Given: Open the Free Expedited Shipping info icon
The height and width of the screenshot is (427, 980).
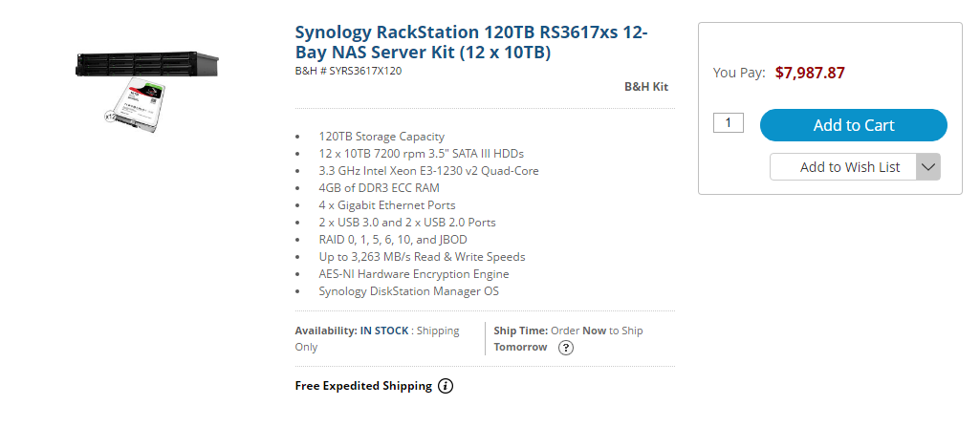Looking at the screenshot, I should click(446, 387).
